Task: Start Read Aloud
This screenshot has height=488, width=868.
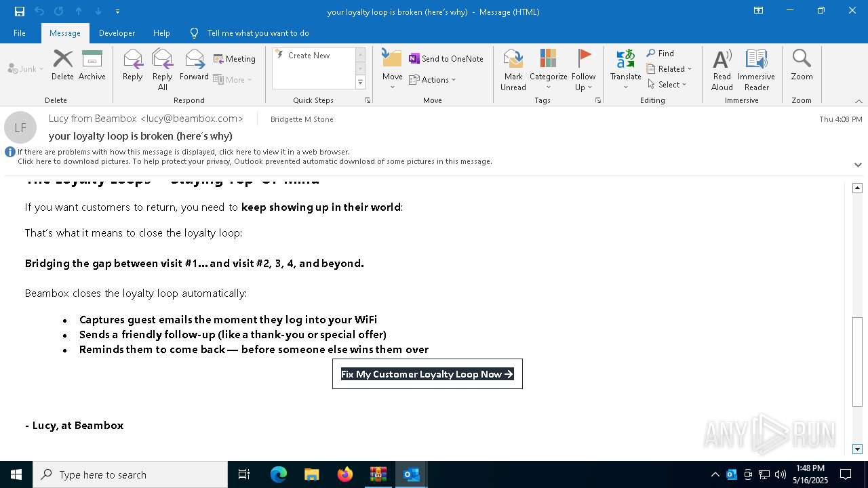Action: pos(722,70)
